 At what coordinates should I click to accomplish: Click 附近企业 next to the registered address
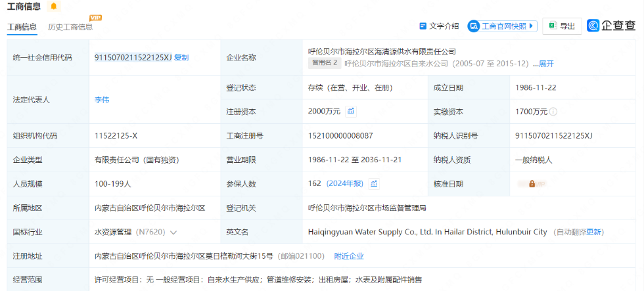tap(348, 256)
